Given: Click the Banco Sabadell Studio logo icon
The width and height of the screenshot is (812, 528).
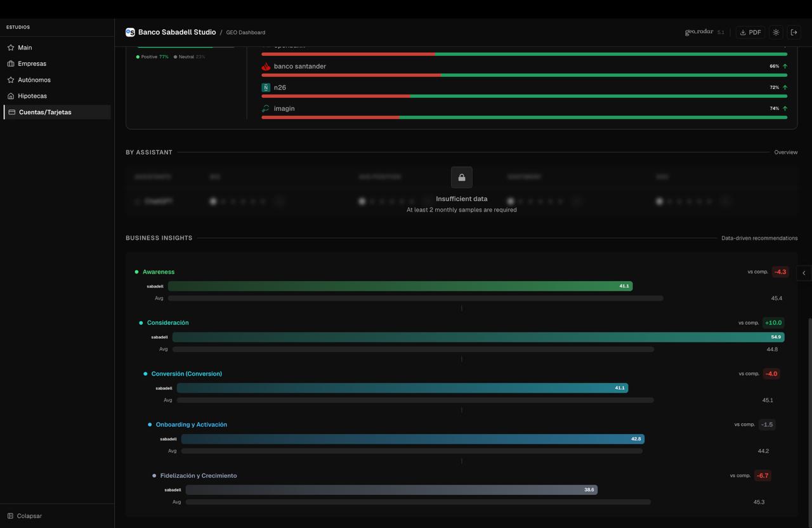Looking at the screenshot, I should tap(130, 32).
